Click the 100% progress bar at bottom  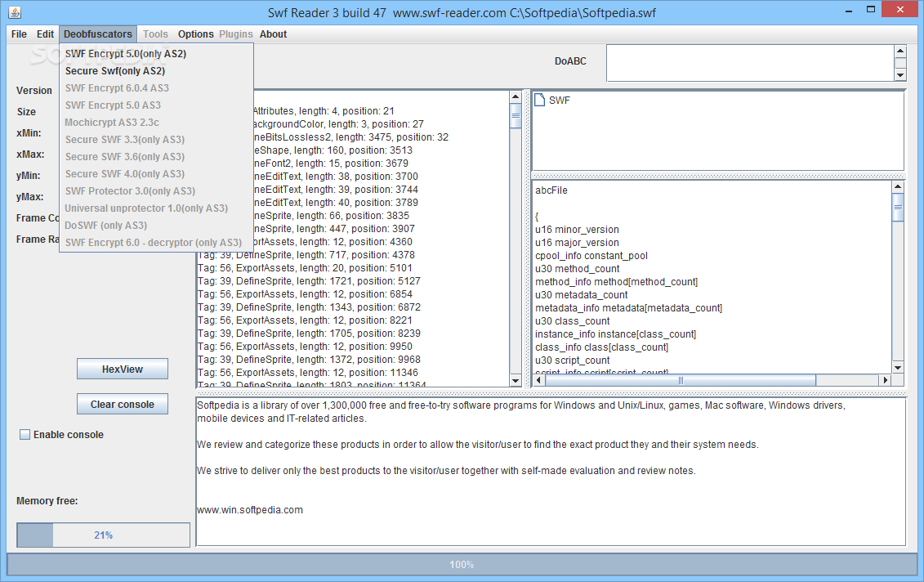click(462, 564)
